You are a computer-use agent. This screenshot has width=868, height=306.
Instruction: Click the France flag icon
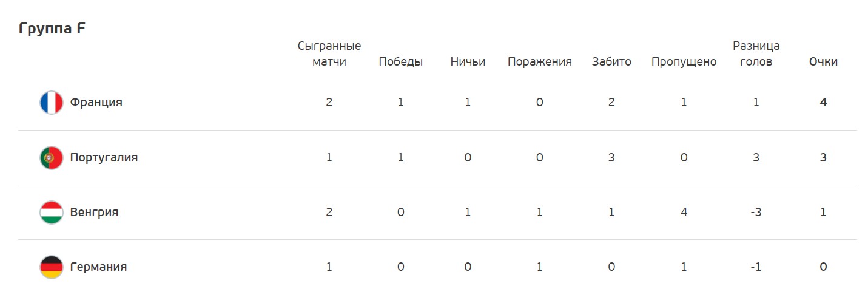click(52, 103)
